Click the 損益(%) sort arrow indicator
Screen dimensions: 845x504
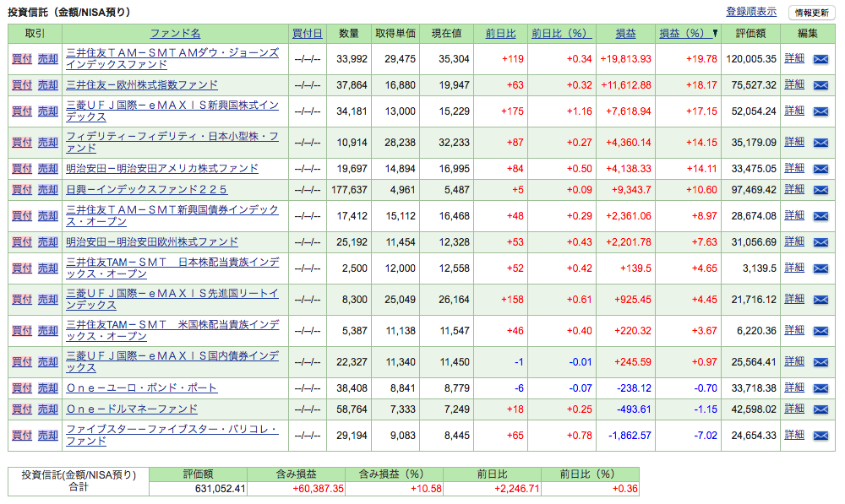click(715, 34)
